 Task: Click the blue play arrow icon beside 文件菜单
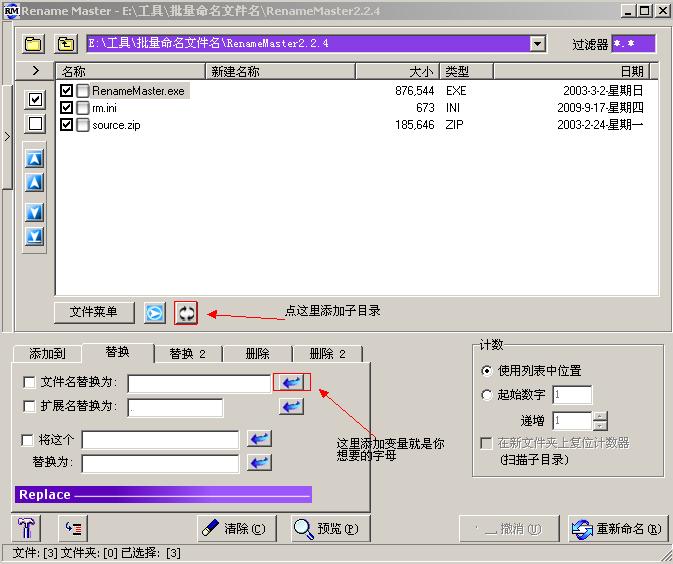(x=155, y=312)
